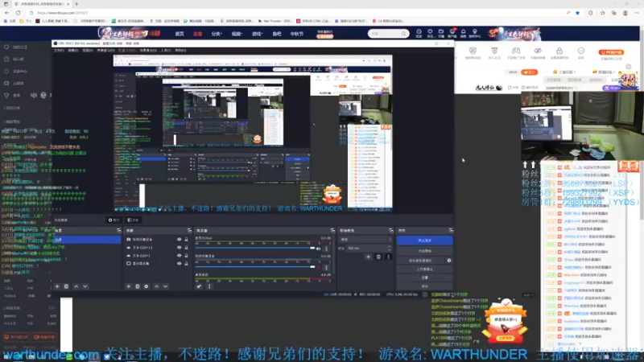
Task: Adjust the 麦克风/Aux volume slider
Action: [x=254, y=249]
